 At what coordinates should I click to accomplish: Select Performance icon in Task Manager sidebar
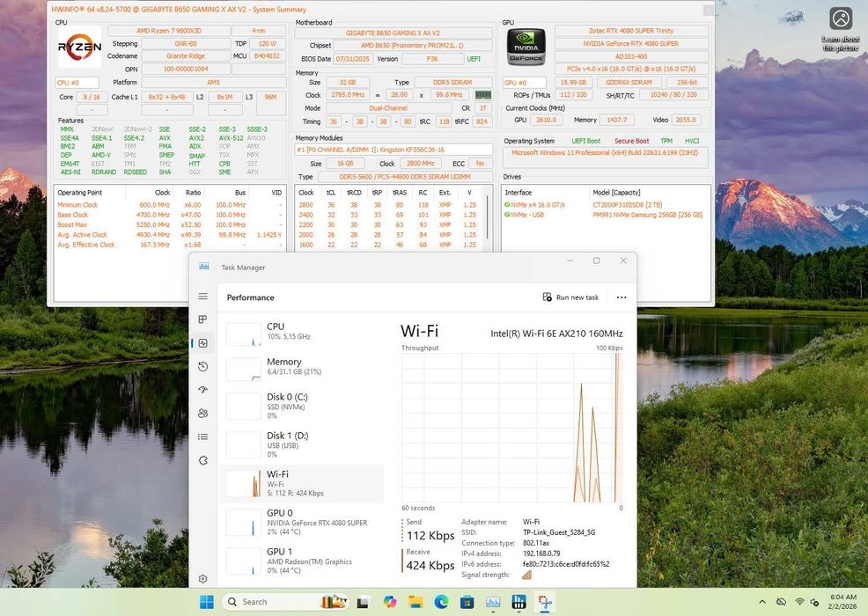pos(203,343)
